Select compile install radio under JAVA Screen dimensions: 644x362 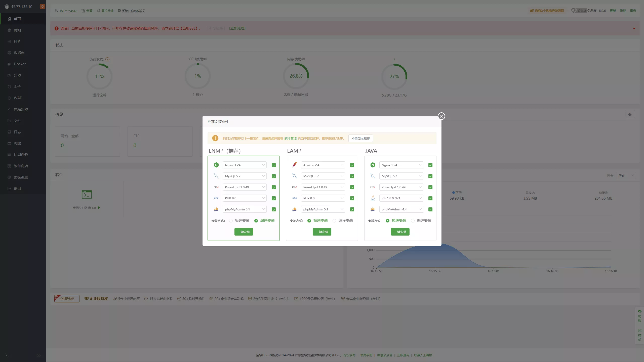pos(413,221)
